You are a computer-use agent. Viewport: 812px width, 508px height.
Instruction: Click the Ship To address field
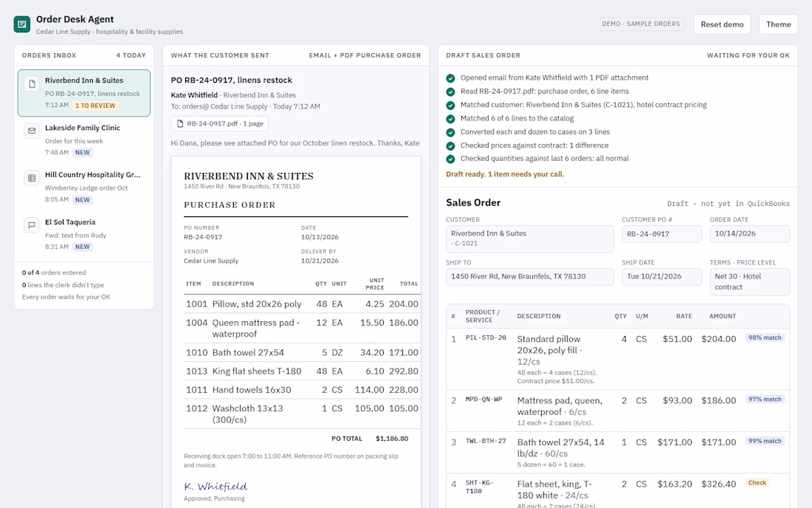click(530, 277)
